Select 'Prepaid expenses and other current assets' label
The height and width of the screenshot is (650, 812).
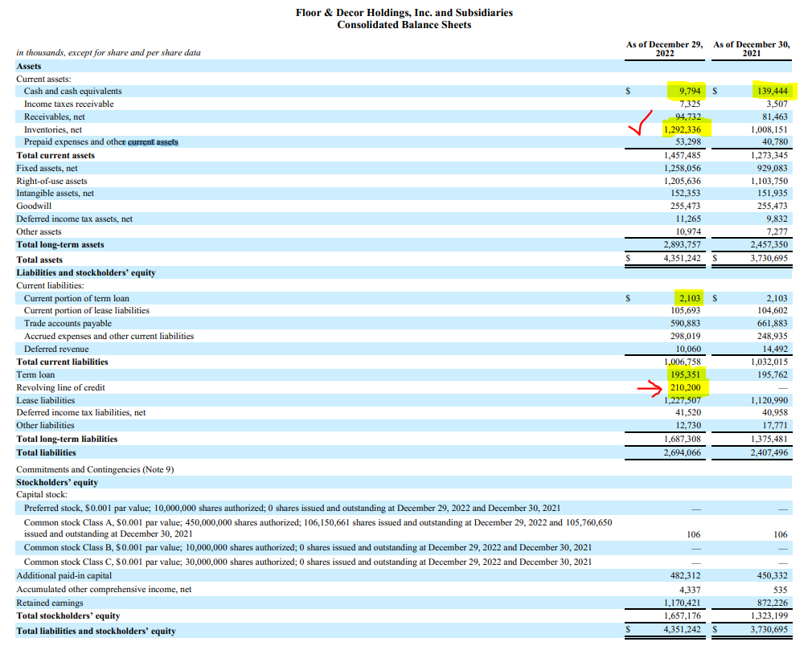[101, 141]
